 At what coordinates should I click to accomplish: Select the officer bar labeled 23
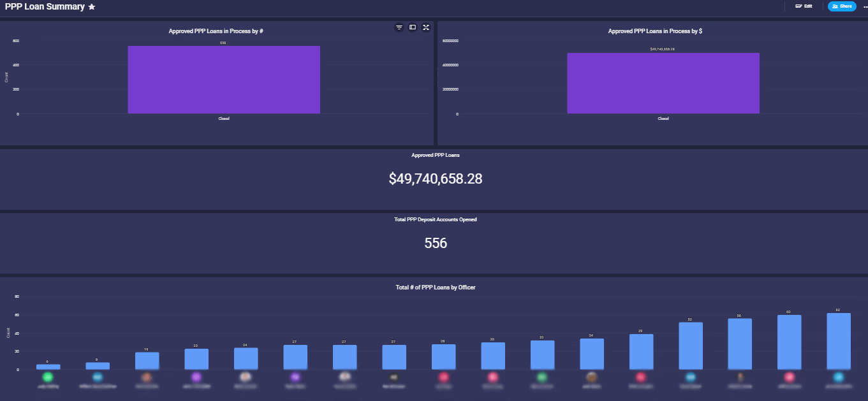click(196, 359)
